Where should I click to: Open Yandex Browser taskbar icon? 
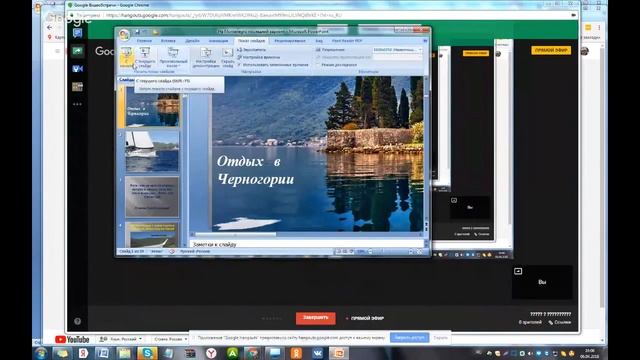pyautogui.click(x=211, y=353)
